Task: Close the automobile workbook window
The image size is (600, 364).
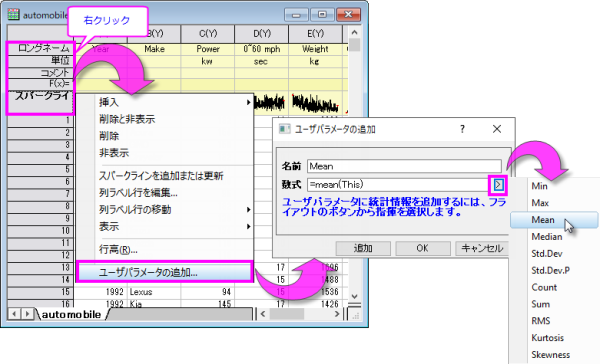Action: coord(348,15)
